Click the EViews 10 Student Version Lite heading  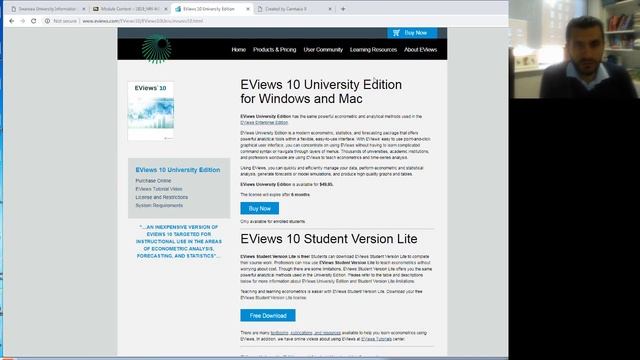(x=329, y=239)
